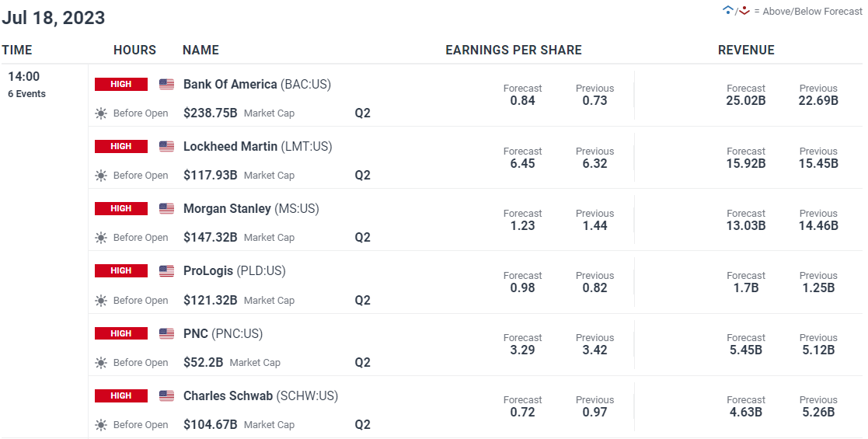868x439 pixels.
Task: Click the HIGH badge on Bank Of America
Action: point(121,84)
